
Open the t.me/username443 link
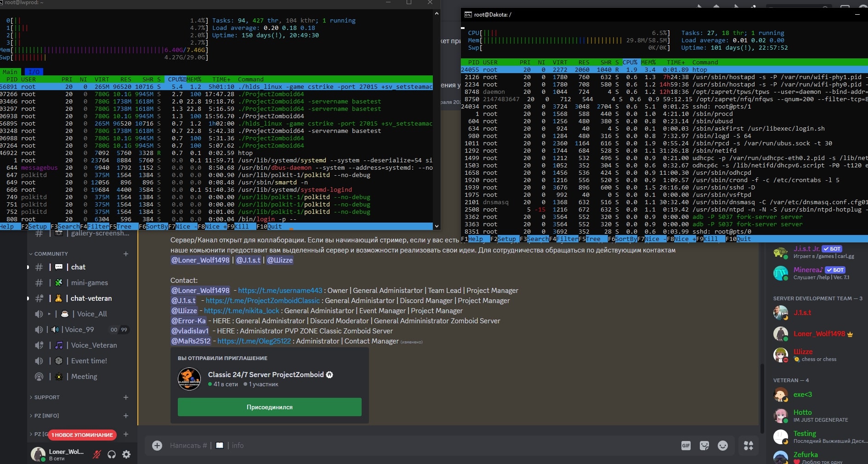[280, 291]
